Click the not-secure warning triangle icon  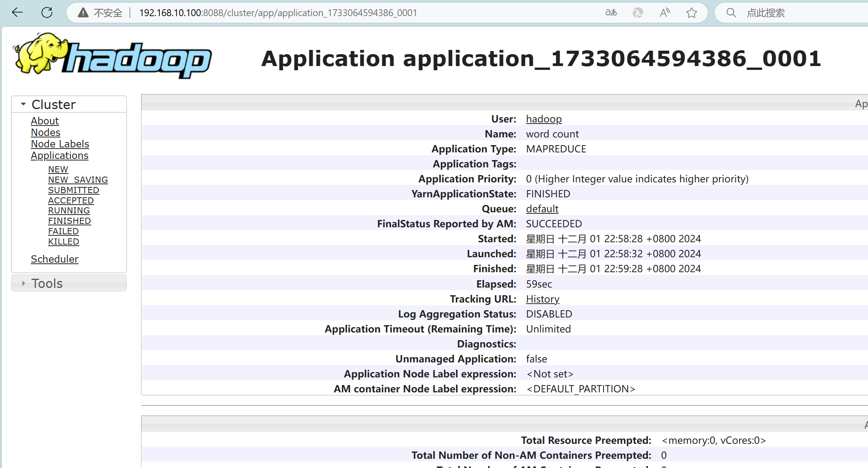click(x=83, y=13)
